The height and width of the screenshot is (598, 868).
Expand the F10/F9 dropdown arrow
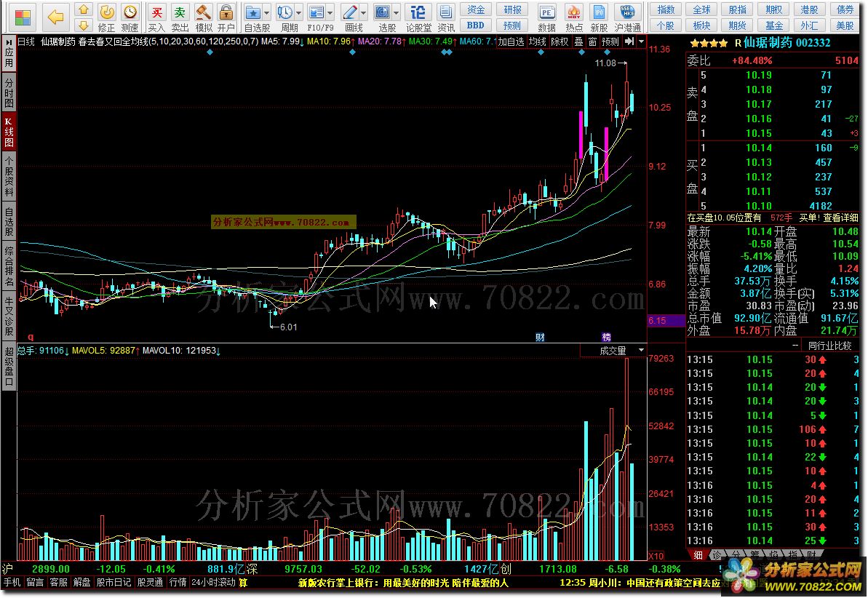click(330, 12)
